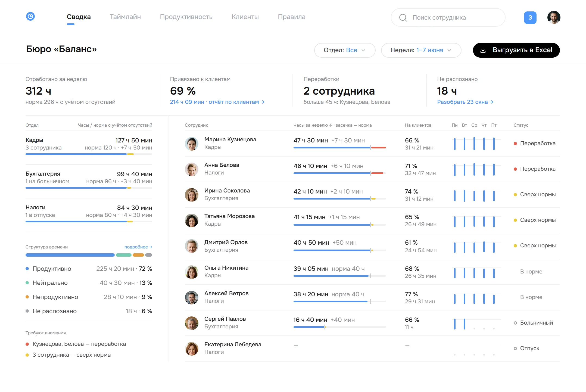Click the search magnifier icon
The width and height of the screenshot is (586, 392).
[403, 18]
